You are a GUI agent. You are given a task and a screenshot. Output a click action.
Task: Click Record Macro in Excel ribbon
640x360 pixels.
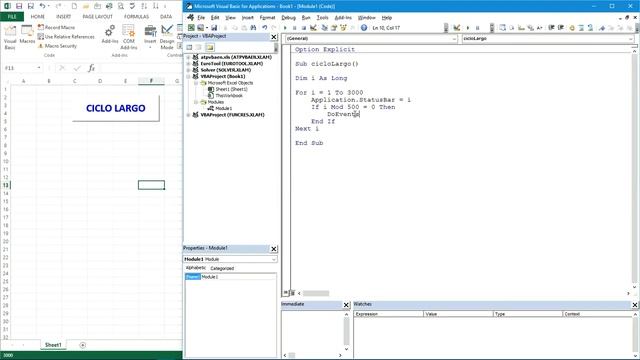(56, 27)
